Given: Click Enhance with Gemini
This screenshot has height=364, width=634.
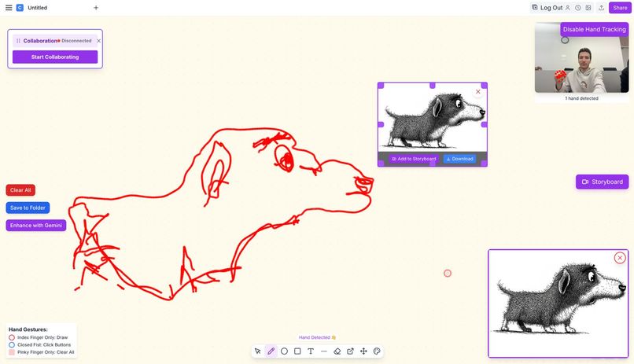Looking at the screenshot, I should pos(36,226).
